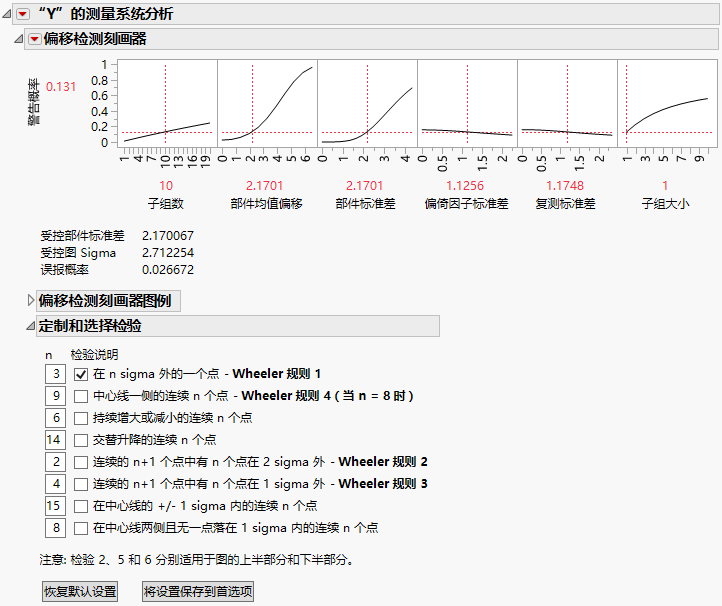Enable Wheeler 规则 4 consecutive points test

pos(81,396)
